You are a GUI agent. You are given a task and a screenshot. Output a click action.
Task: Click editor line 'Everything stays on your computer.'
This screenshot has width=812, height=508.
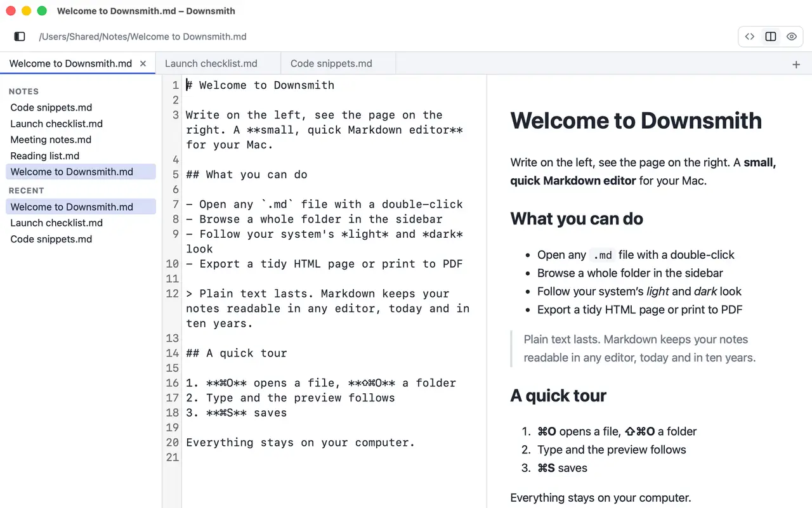(300, 443)
